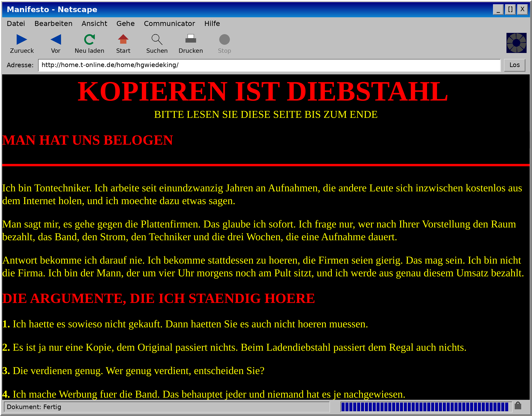
Task: Close the Netscape window
Action: coord(522,10)
